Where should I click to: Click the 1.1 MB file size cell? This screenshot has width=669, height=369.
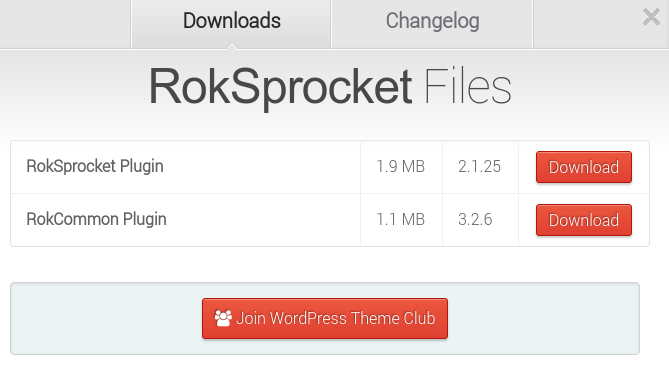401,220
